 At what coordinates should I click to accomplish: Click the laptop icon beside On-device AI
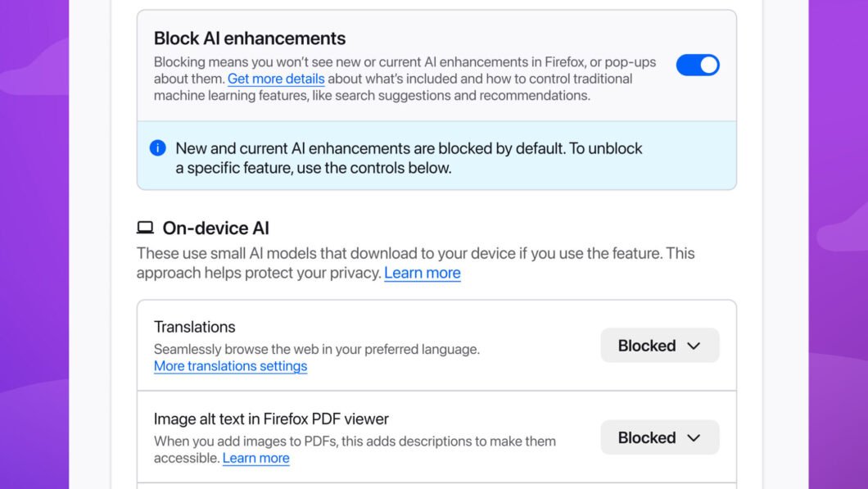coord(144,228)
